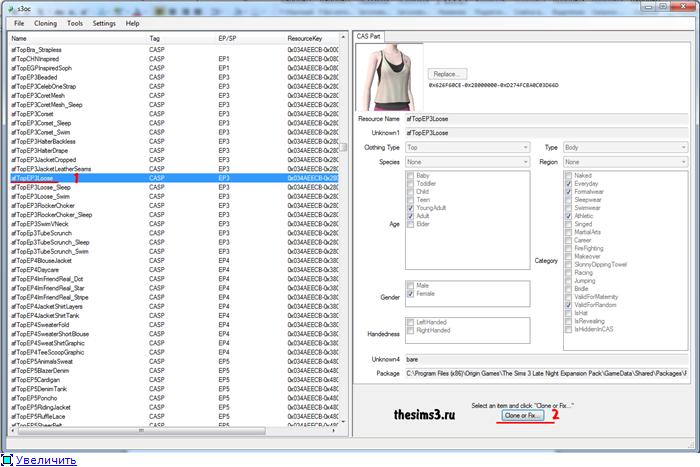Image resolution: width=700 pixels, height=467 pixels.
Task: Expand the Clothing Type dropdown
Action: point(466,147)
